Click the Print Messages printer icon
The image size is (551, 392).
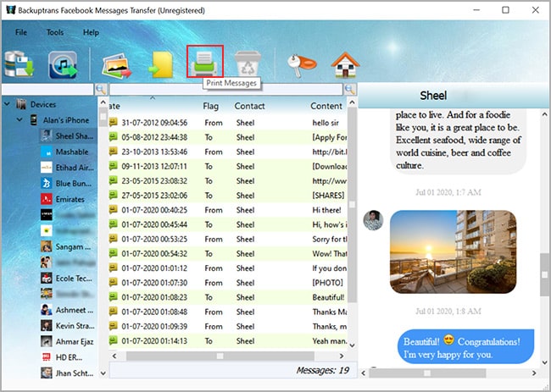(204, 62)
